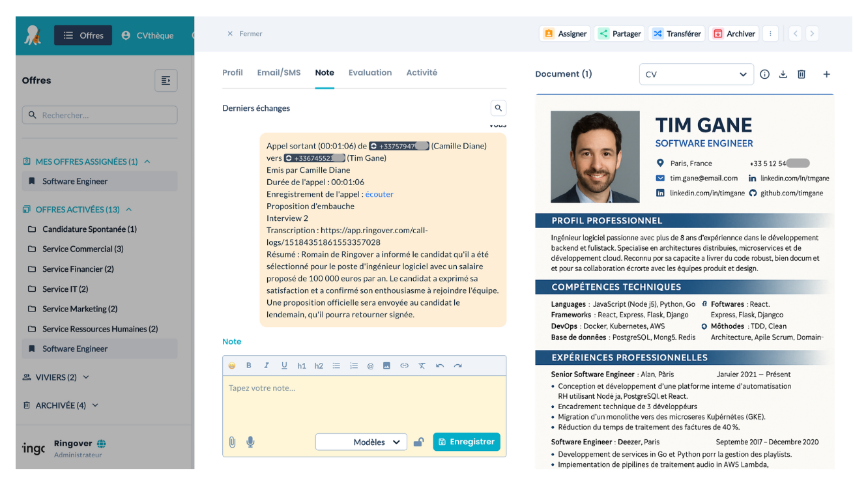Toggle the note privacy lock icon
The image size is (868, 486).
pyautogui.click(x=419, y=442)
